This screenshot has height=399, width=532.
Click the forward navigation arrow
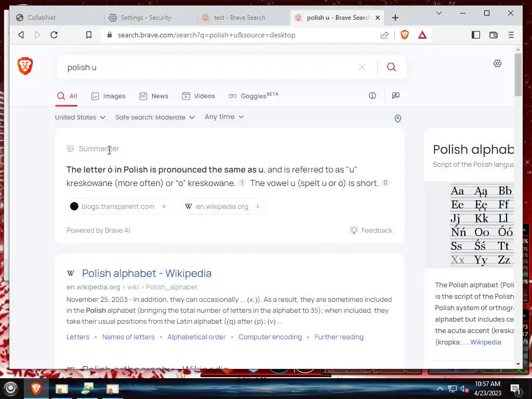click(37, 35)
